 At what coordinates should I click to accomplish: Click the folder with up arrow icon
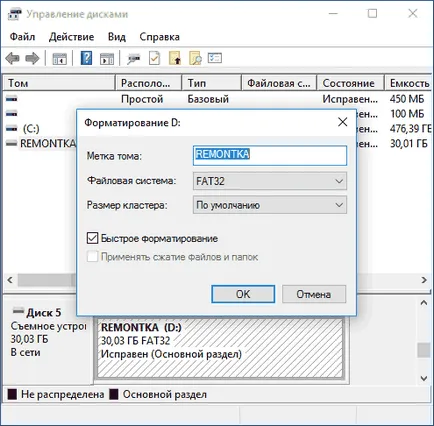click(175, 58)
